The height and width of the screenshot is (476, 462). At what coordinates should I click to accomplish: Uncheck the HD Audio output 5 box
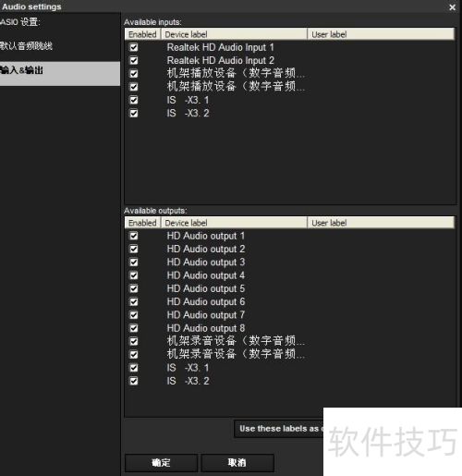pyautogui.click(x=134, y=288)
